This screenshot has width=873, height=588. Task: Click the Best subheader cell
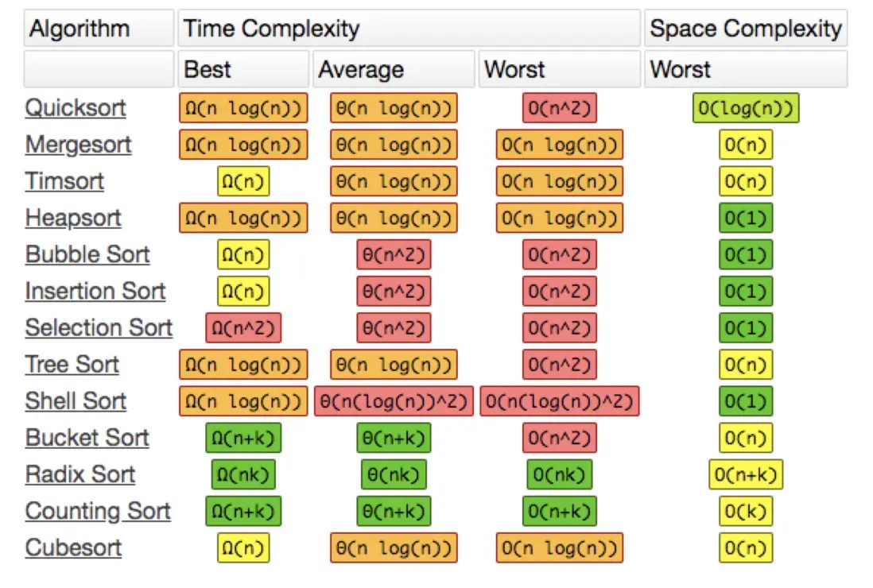pyautogui.click(x=242, y=70)
